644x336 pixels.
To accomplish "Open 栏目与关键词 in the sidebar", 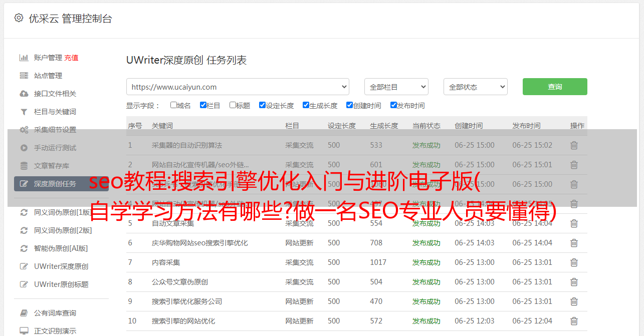I will point(55,112).
